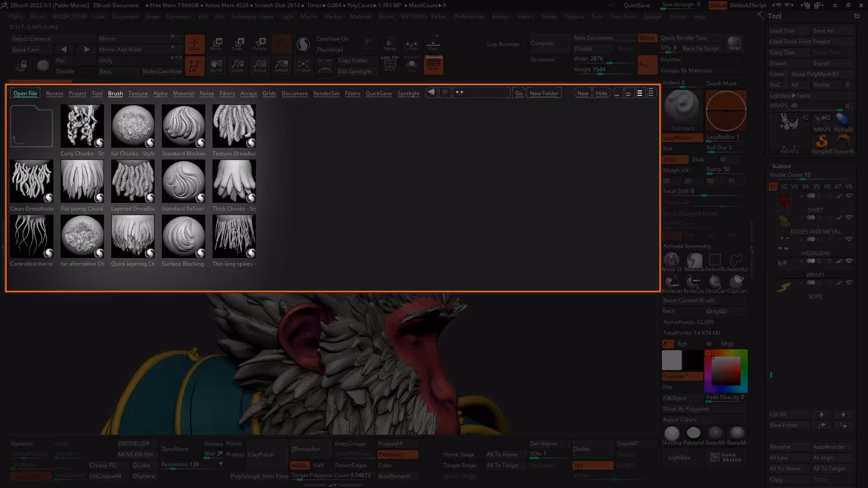The width and height of the screenshot is (868, 488).
Task: Open the Standard brush thumbnail
Action: click(x=682, y=111)
